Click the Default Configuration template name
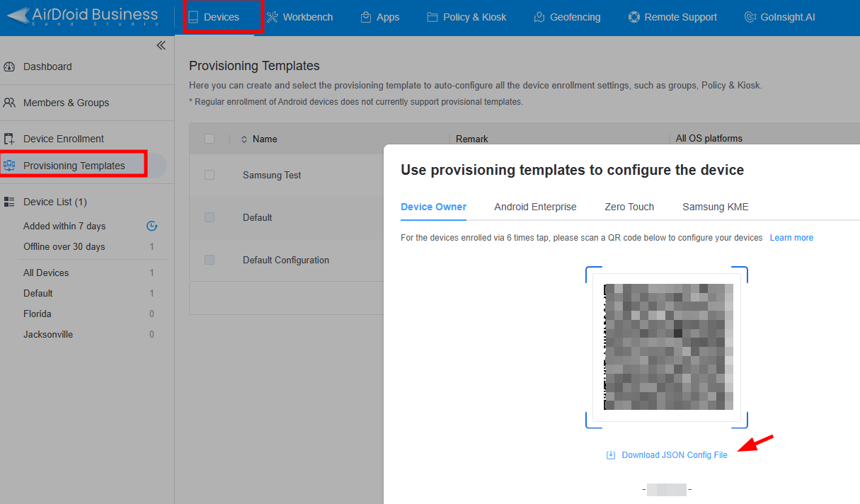The width and height of the screenshot is (860, 504). coord(286,260)
